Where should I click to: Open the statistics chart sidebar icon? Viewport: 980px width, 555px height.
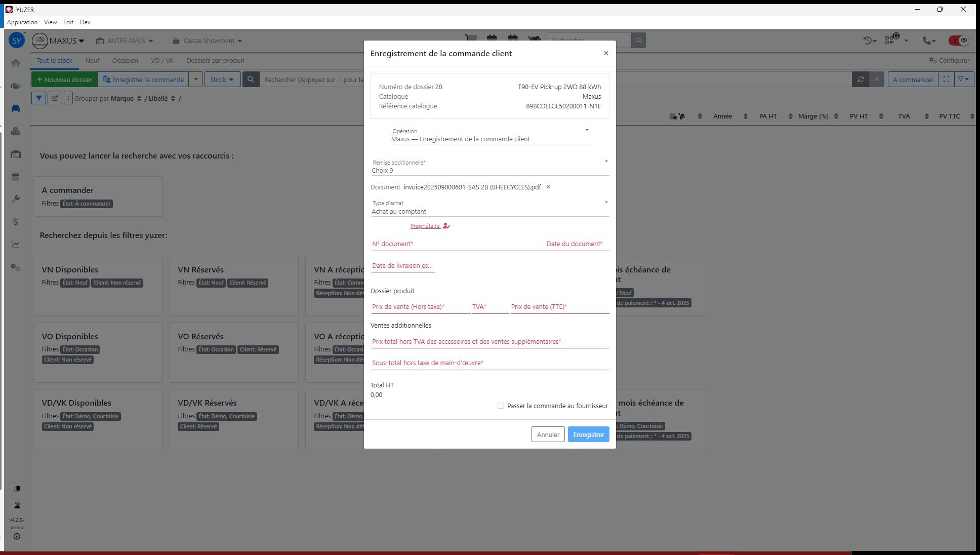tap(16, 245)
